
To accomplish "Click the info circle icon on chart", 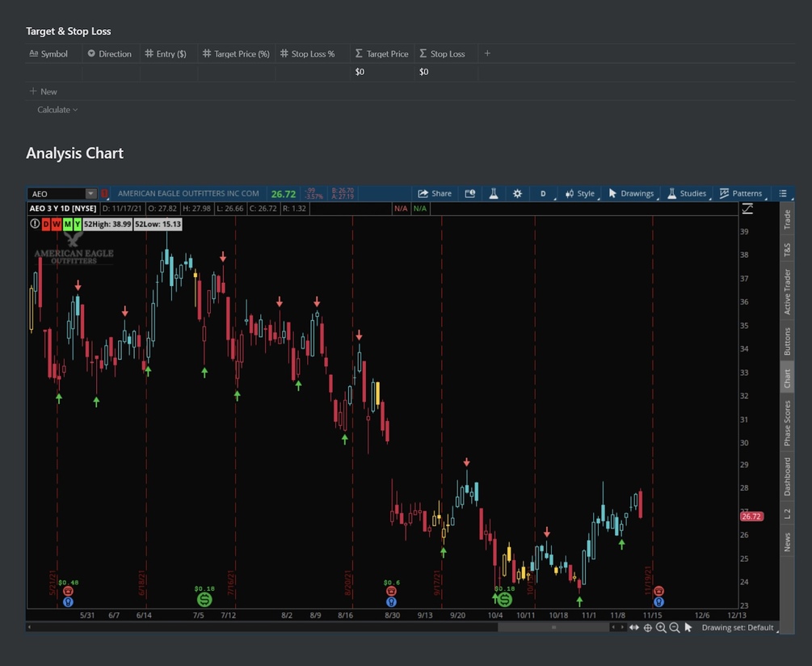I will click(35, 224).
